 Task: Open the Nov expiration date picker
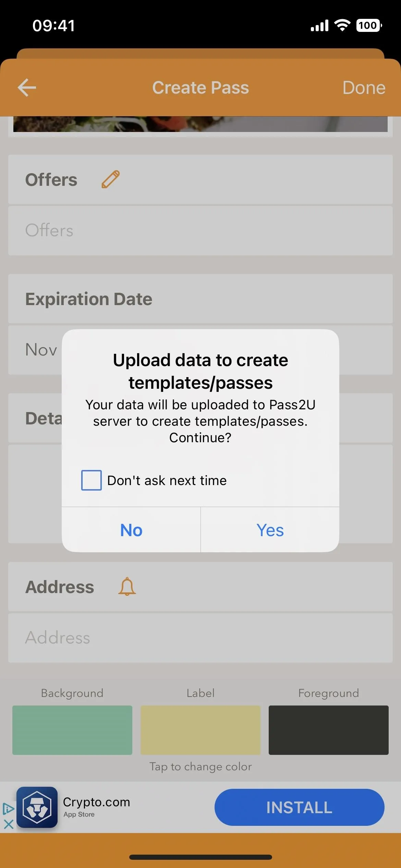pyautogui.click(x=41, y=350)
